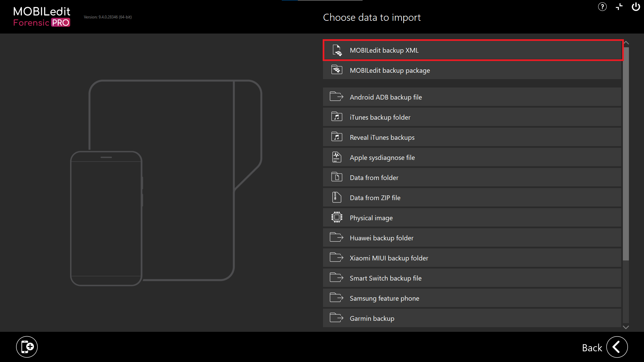The image size is (644, 362).
Task: Select the MOBILedit backup XML icon
Action: coord(337,50)
